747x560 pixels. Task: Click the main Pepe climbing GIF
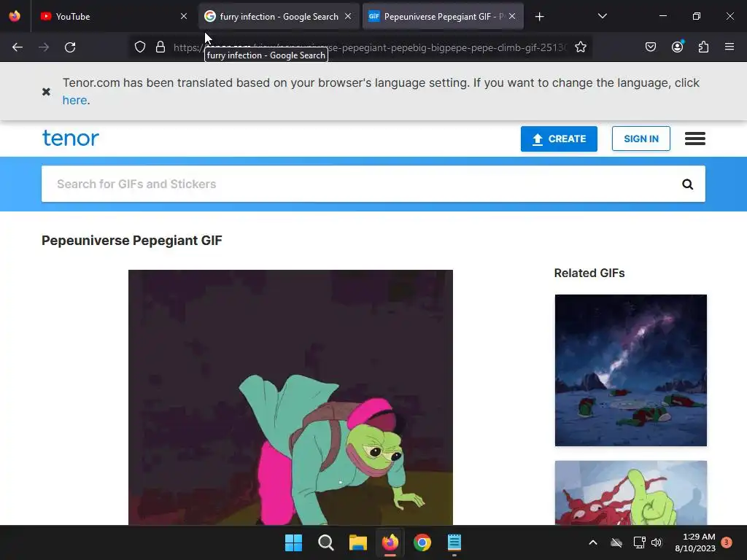290,397
